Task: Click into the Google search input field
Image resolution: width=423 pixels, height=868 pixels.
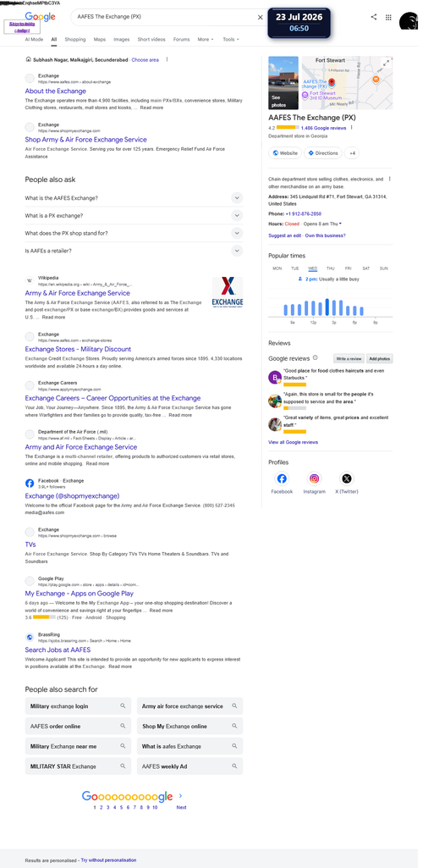Action: [165, 17]
